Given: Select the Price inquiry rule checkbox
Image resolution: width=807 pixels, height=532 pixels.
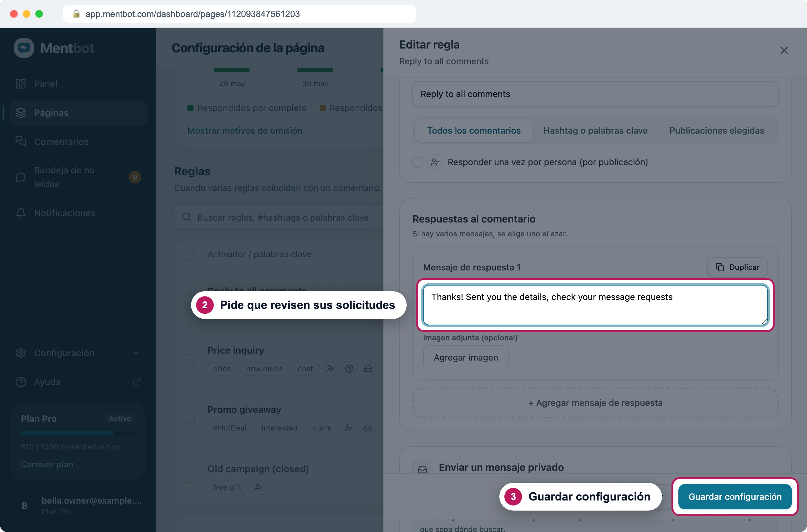Looking at the screenshot, I should point(190,359).
